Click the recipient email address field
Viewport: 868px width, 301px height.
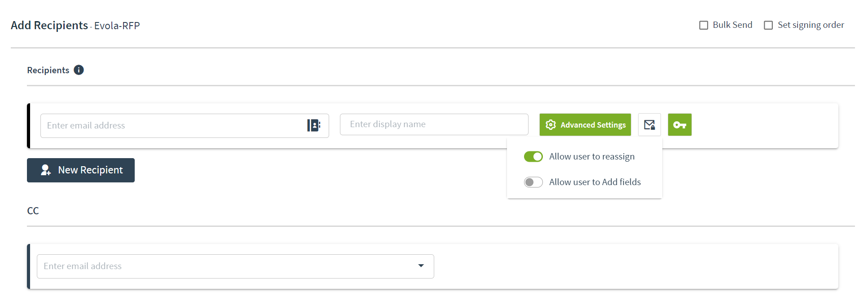point(185,126)
